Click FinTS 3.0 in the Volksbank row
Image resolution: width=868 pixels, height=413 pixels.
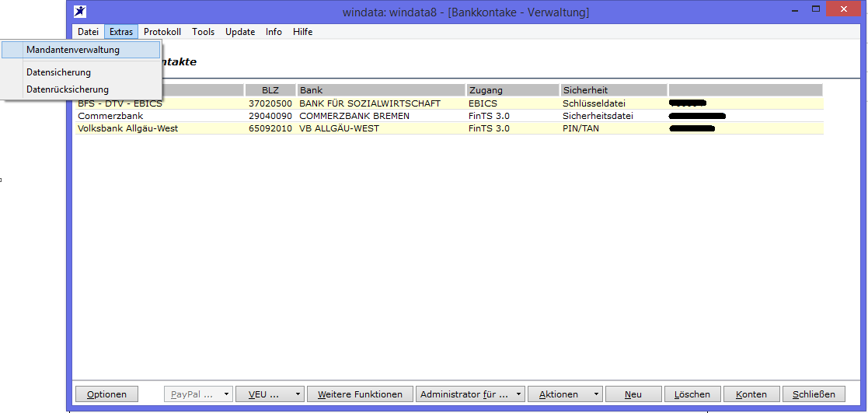click(489, 128)
